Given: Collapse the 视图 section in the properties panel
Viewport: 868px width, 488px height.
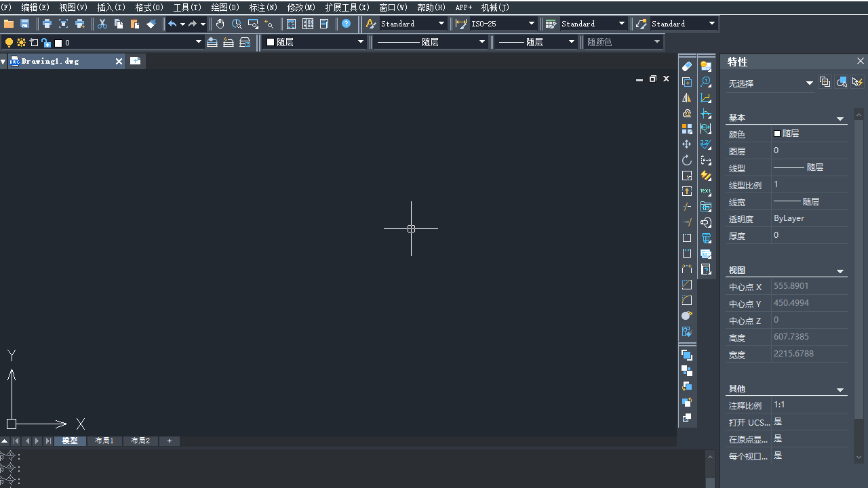Looking at the screenshot, I should click(x=840, y=271).
